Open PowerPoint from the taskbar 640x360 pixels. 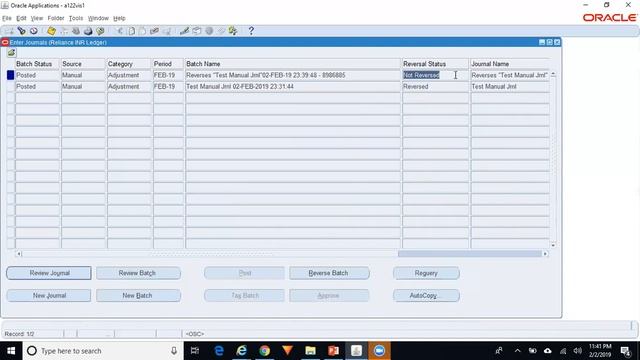coord(333,351)
